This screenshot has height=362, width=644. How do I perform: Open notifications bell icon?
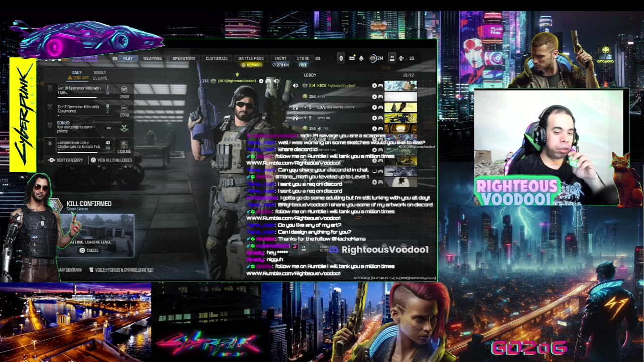point(361,58)
